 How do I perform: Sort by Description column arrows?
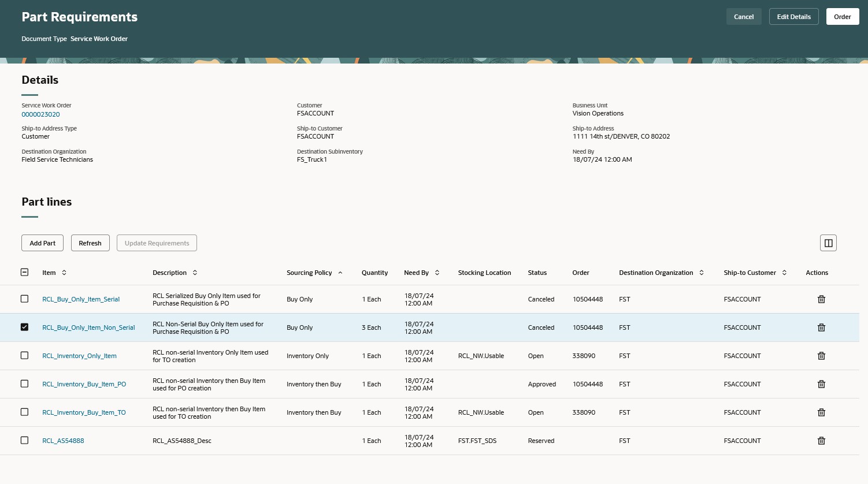coord(195,273)
